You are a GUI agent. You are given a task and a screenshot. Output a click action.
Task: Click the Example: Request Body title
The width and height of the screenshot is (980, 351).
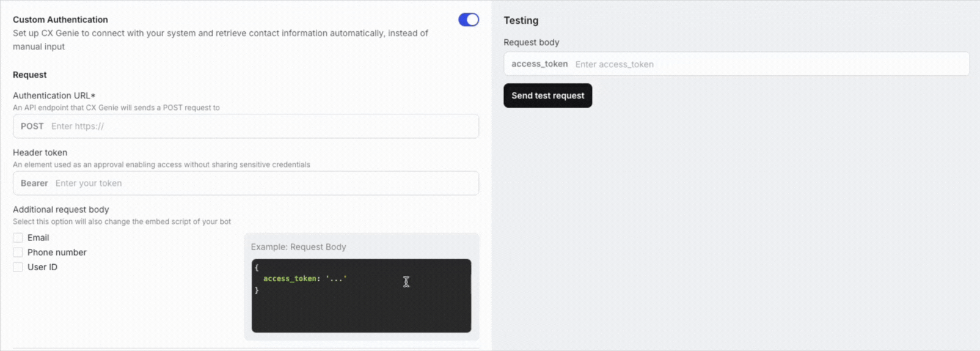298,247
